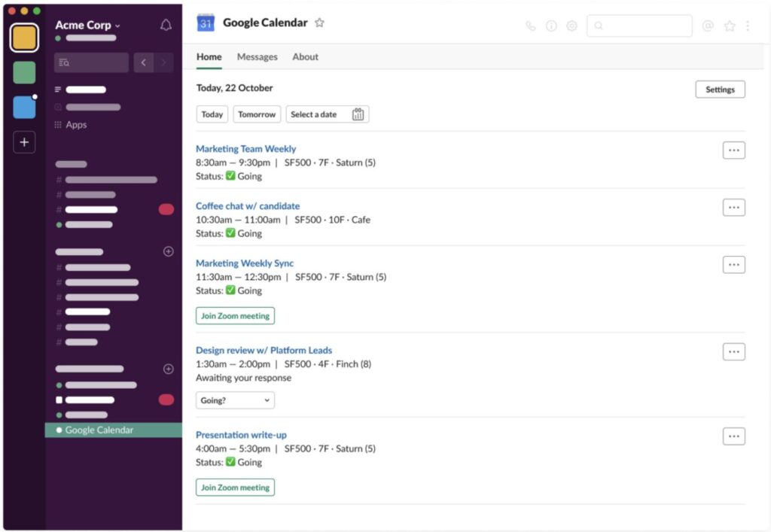This screenshot has height=532, width=771.
Task: Expand the Going? response dropdown
Action: (x=235, y=400)
